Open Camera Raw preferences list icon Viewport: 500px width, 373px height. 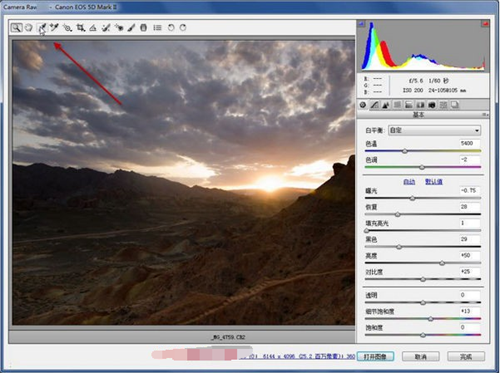[x=157, y=28]
